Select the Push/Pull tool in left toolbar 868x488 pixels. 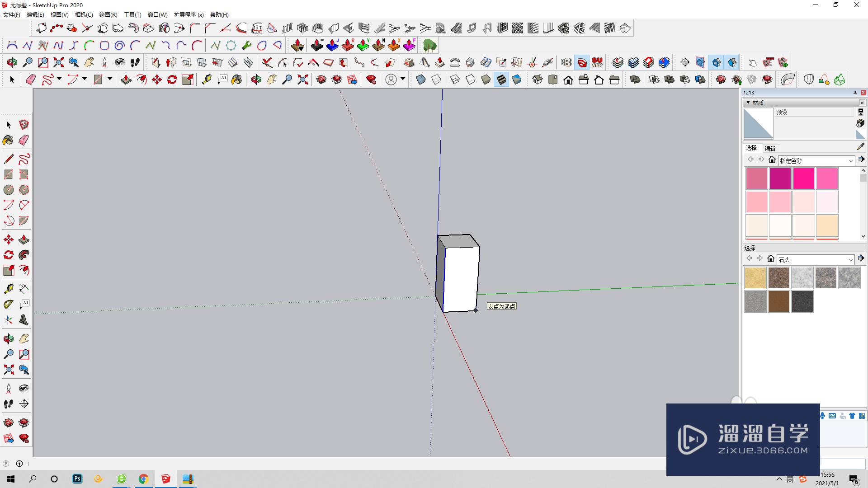[x=24, y=239]
